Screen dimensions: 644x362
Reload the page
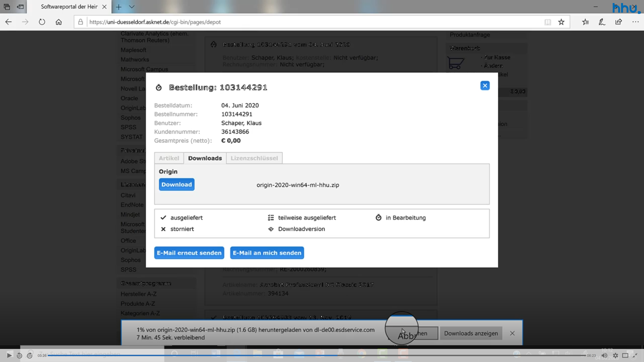click(42, 22)
